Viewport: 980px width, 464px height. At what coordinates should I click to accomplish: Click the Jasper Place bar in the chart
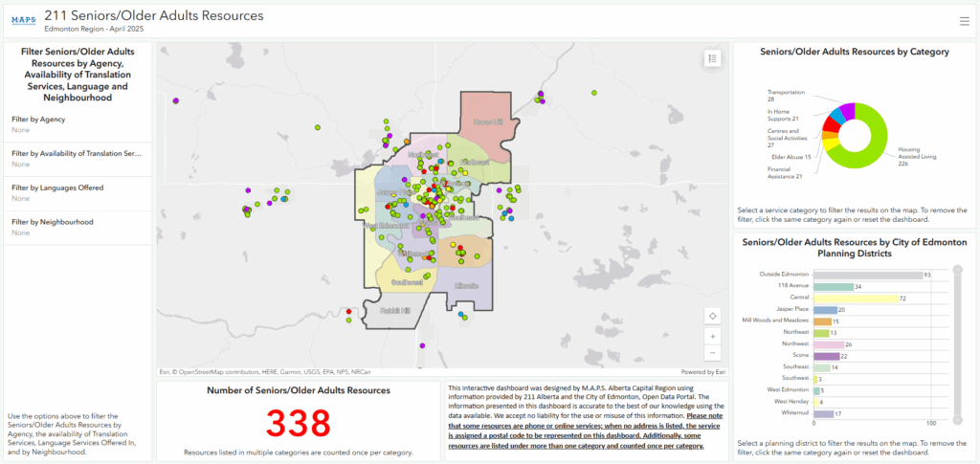825,310
